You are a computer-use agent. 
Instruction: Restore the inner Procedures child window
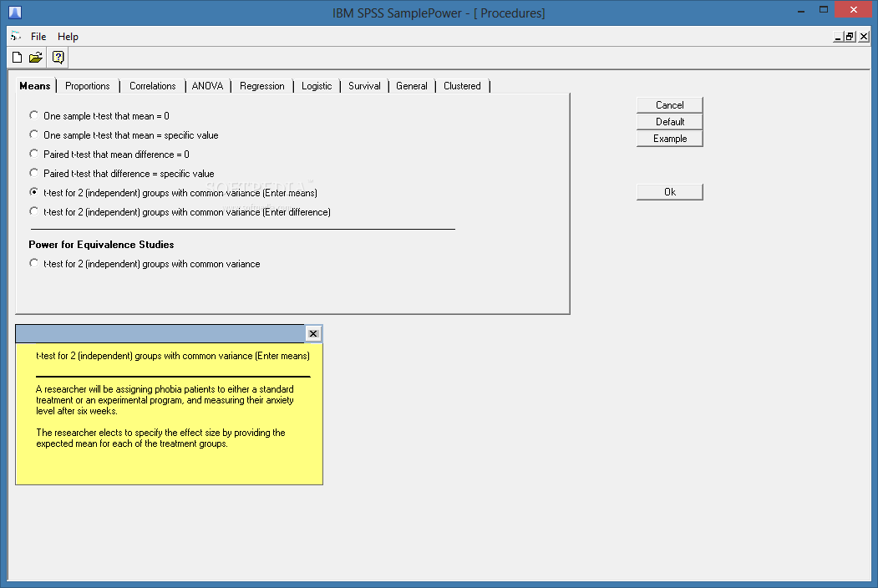click(x=850, y=37)
